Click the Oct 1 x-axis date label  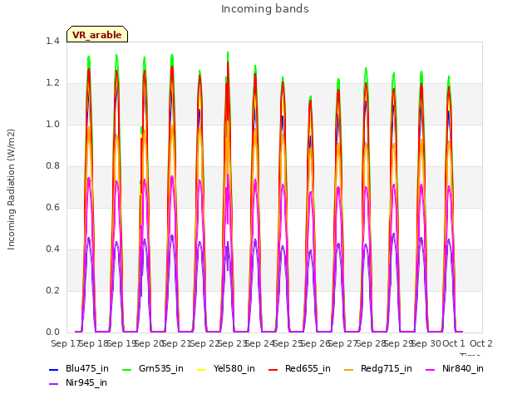(x=454, y=343)
